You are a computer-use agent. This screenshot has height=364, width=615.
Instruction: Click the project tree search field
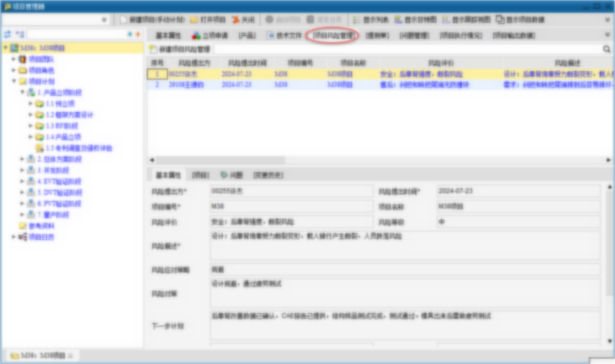(x=77, y=34)
